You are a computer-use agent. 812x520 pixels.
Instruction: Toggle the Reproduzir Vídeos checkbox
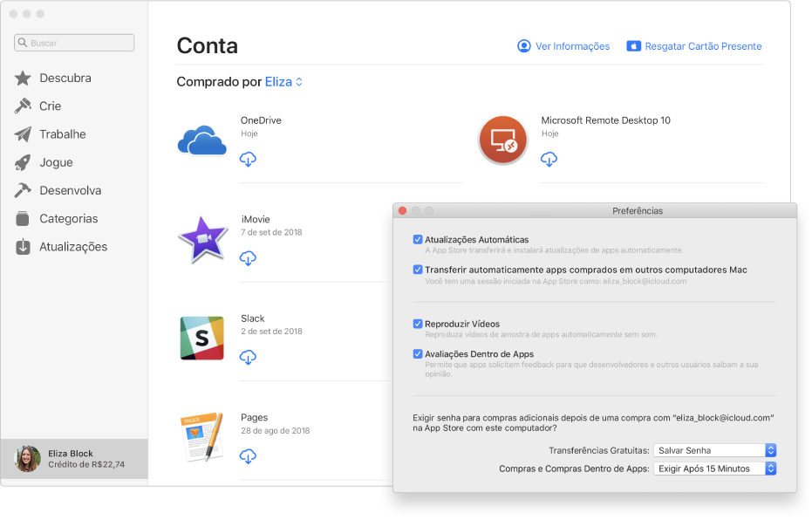[418, 324]
